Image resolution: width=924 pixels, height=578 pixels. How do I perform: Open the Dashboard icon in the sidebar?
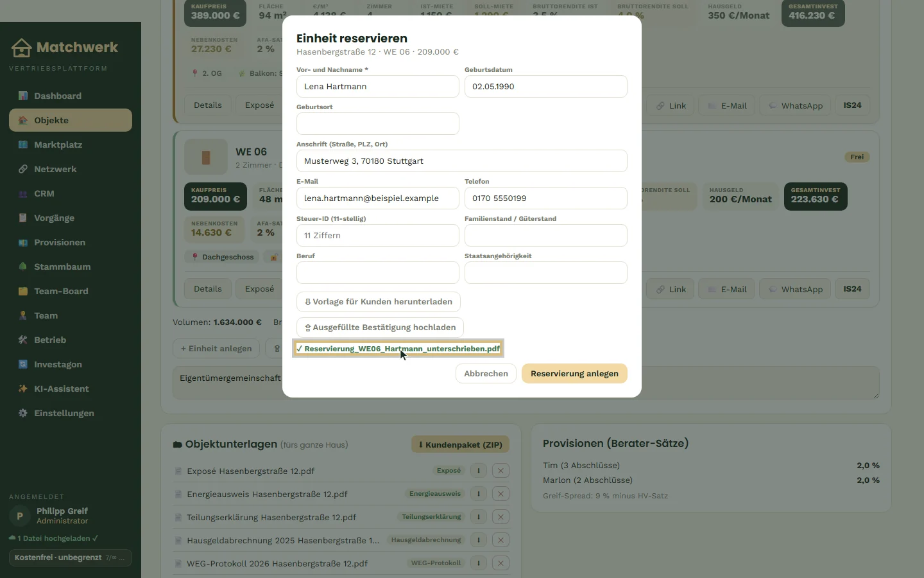click(x=23, y=96)
